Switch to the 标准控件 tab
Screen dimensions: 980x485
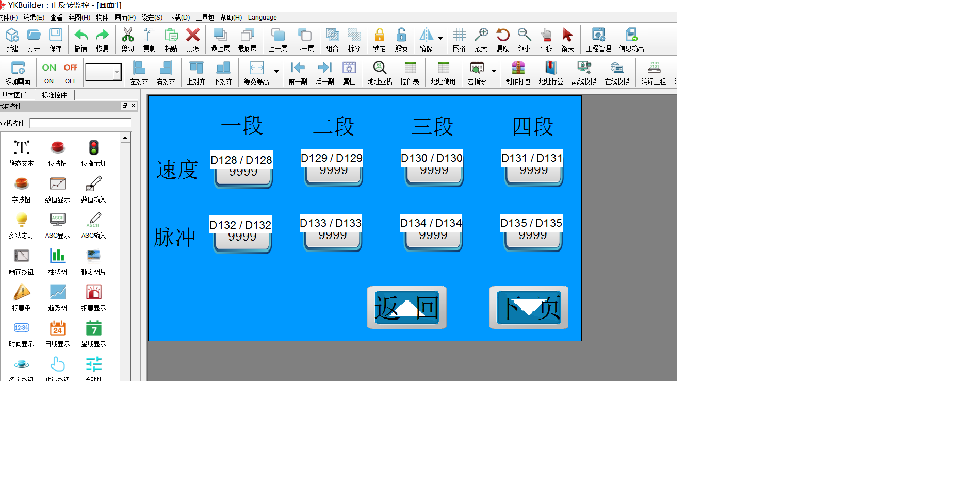54,95
